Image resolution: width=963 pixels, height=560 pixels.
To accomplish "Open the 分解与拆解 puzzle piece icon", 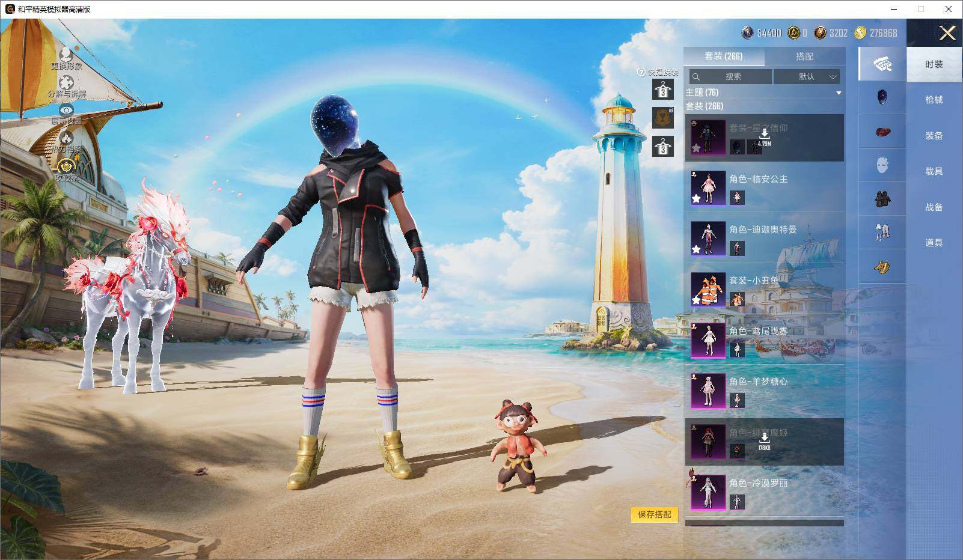I will click(x=66, y=82).
